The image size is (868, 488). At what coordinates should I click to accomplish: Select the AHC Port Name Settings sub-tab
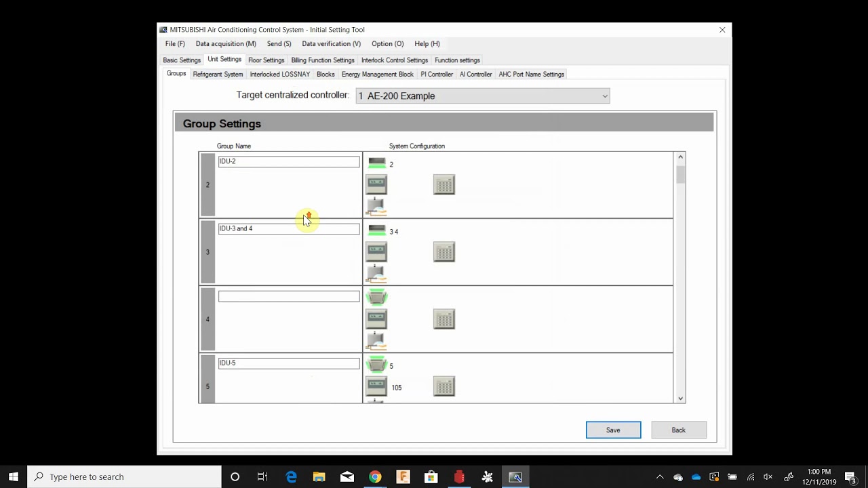tap(531, 75)
